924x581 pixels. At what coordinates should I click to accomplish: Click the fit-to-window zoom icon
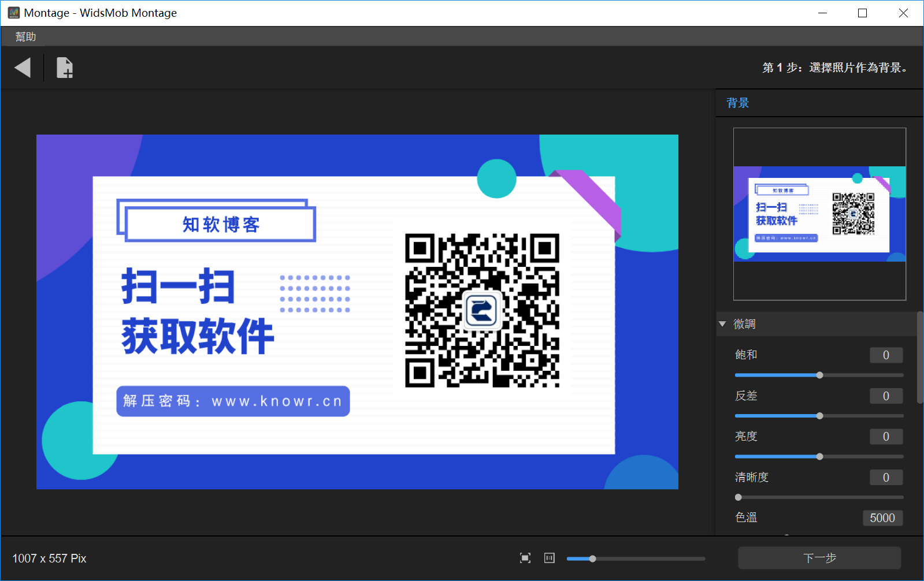click(525, 558)
